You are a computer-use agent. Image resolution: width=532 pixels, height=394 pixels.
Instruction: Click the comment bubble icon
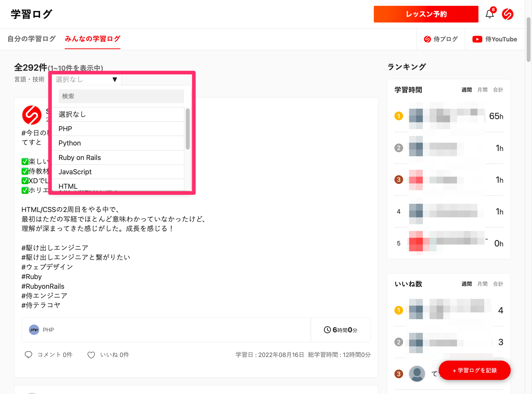click(28, 355)
